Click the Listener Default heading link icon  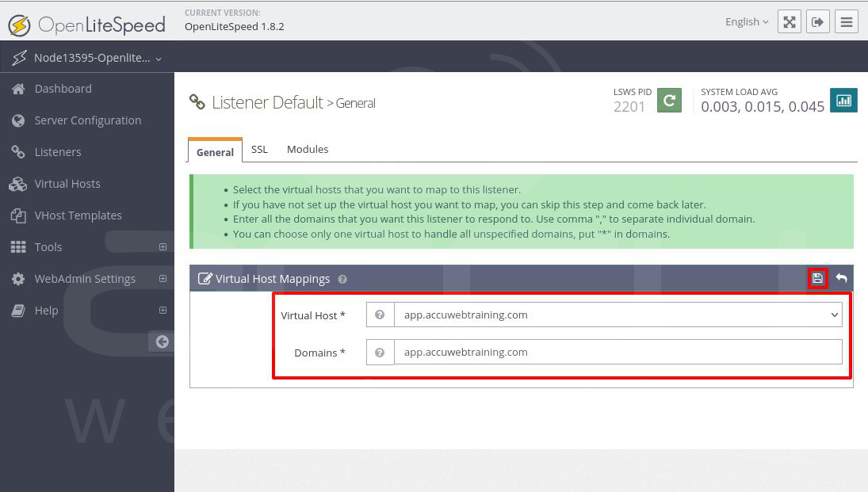tap(197, 101)
